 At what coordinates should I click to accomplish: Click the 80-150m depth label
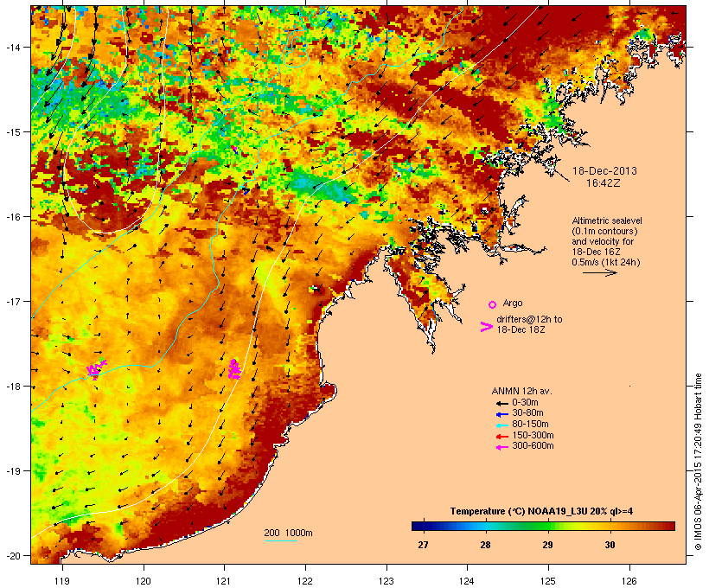coord(530,425)
